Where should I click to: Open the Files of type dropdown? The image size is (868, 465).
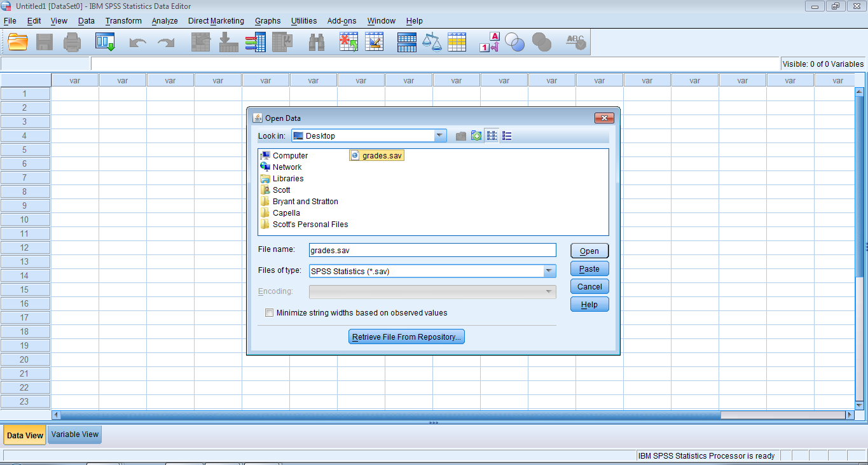549,272
